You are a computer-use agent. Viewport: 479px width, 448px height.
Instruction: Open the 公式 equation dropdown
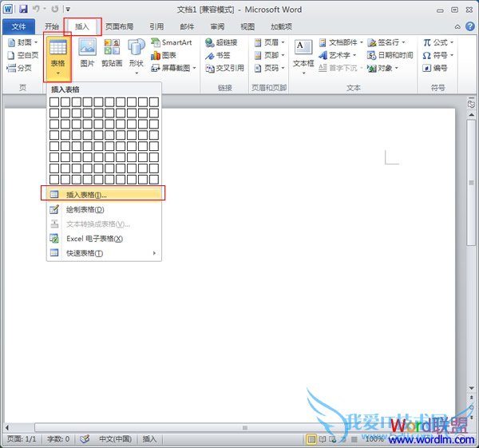pyautogui.click(x=438, y=42)
